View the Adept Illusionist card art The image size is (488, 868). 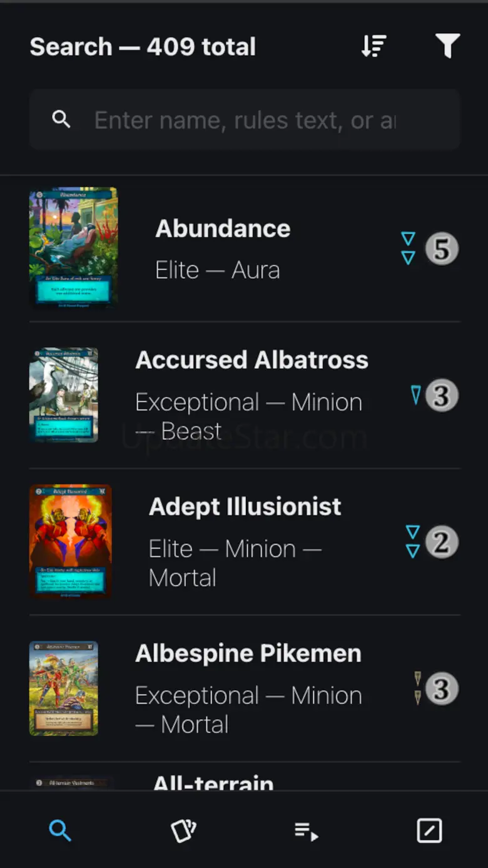70,541
